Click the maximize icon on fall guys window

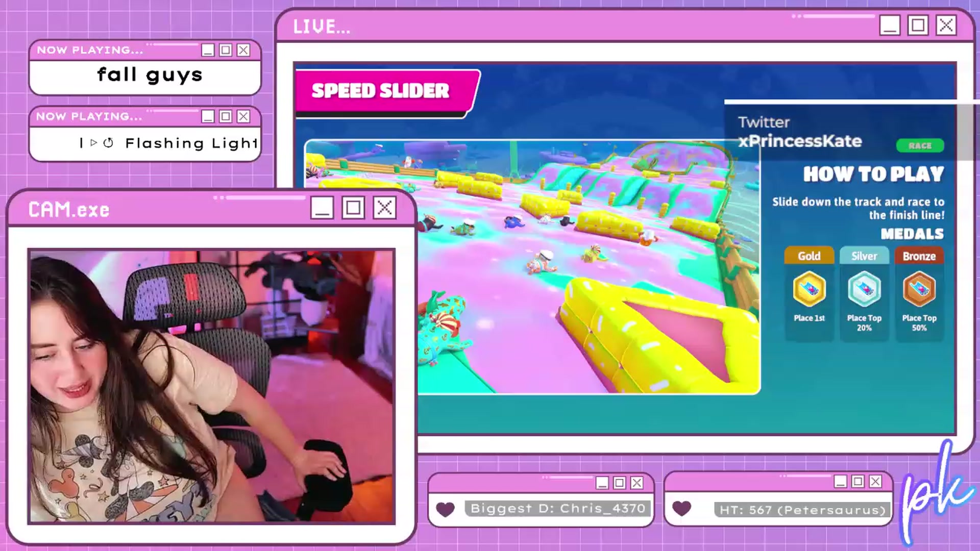[226, 50]
